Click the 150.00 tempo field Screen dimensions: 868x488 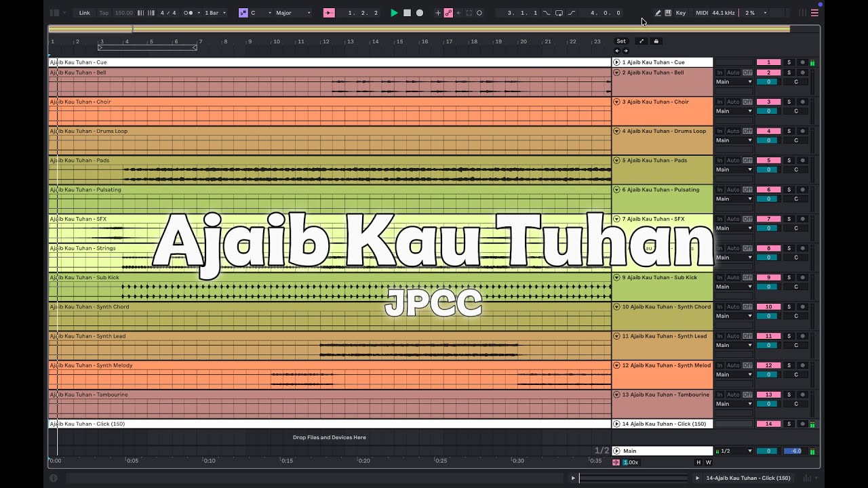[123, 13]
